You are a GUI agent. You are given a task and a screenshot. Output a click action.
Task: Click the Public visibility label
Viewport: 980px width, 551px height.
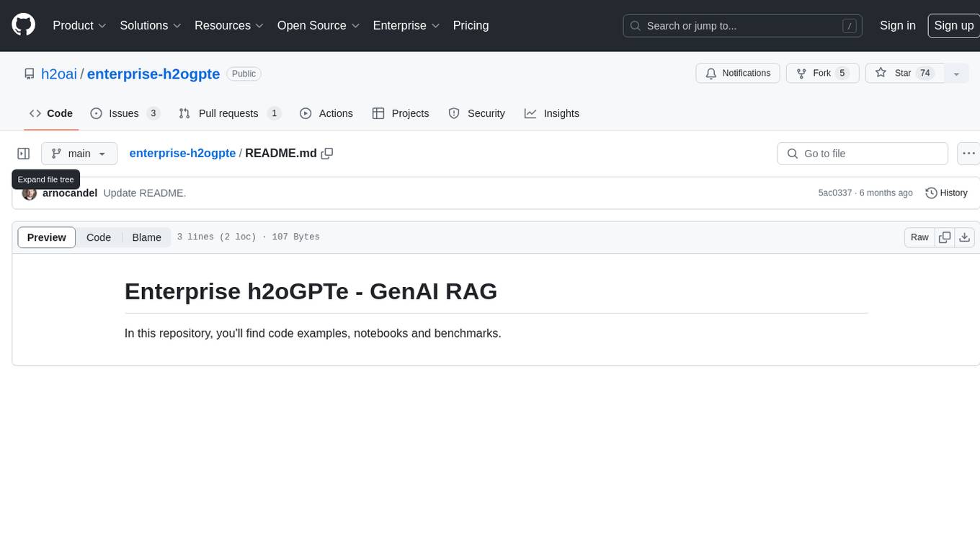pos(244,74)
